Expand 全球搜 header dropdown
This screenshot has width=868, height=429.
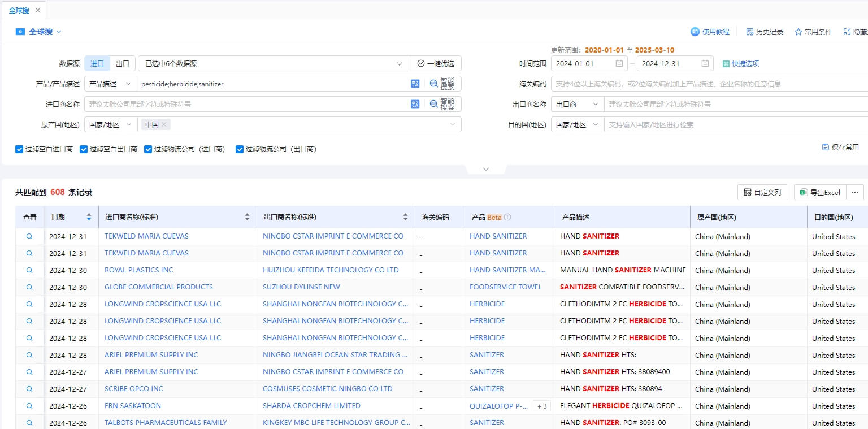[x=59, y=32]
